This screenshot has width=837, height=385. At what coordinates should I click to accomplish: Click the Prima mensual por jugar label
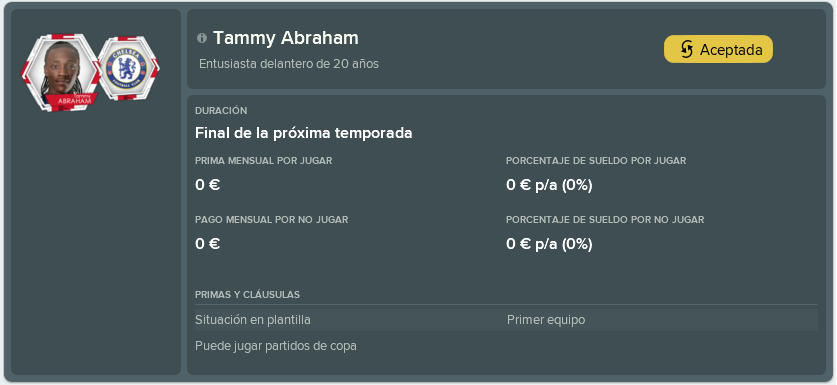pyautogui.click(x=264, y=161)
